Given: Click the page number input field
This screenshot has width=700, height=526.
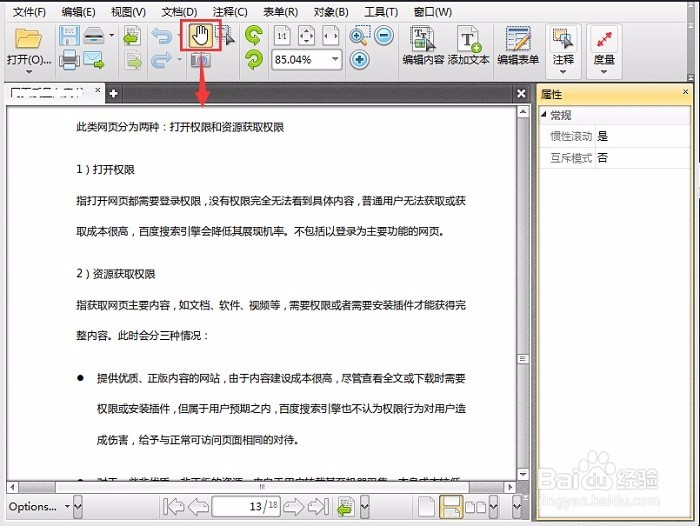Looking at the screenshot, I should tap(246, 506).
